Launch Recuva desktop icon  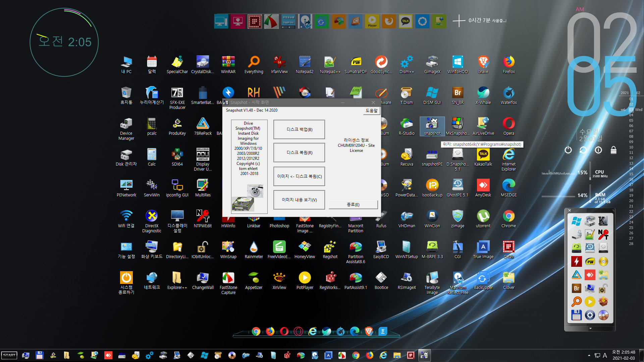(407, 157)
